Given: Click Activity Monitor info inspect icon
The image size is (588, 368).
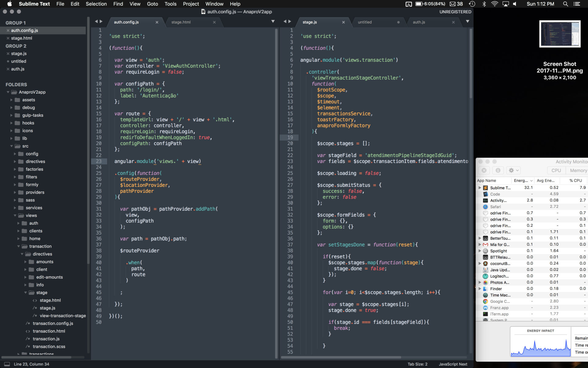Looking at the screenshot, I should coord(498,170).
